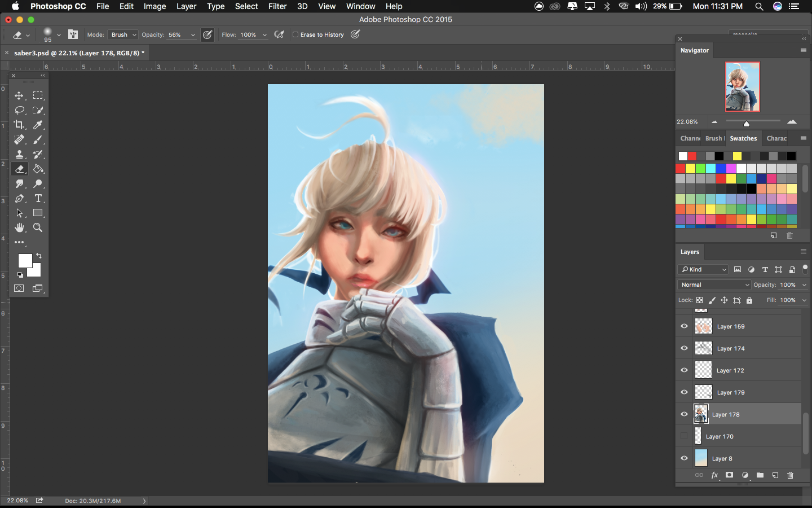Open the layer filter Kind dropdown

point(703,269)
